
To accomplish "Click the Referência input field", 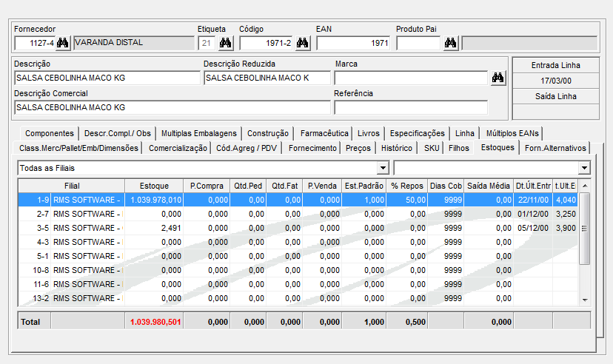I will click(x=411, y=107).
